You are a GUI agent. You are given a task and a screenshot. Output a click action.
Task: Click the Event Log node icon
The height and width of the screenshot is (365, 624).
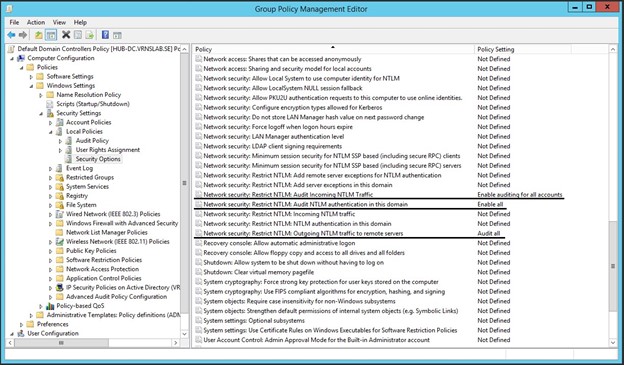[59, 168]
